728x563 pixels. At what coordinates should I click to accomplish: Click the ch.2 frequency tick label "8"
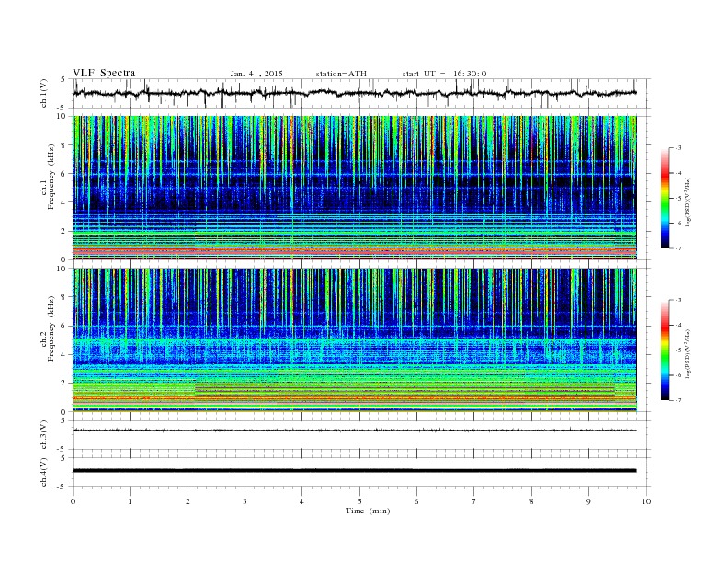click(64, 297)
